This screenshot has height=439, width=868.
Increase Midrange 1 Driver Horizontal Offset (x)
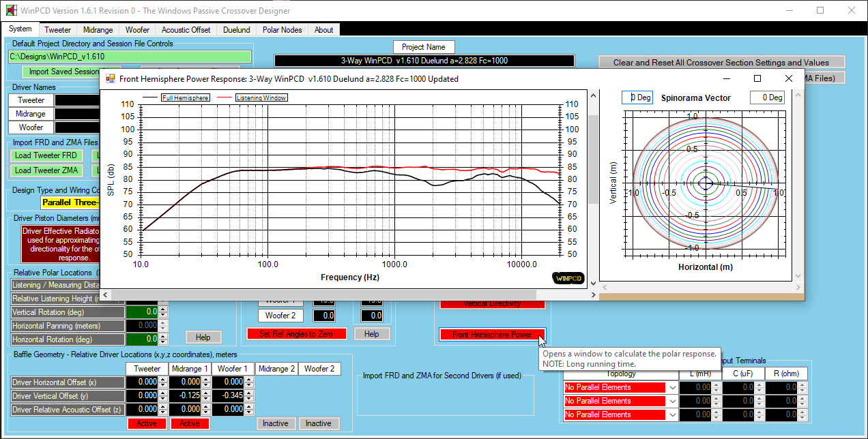206,380
